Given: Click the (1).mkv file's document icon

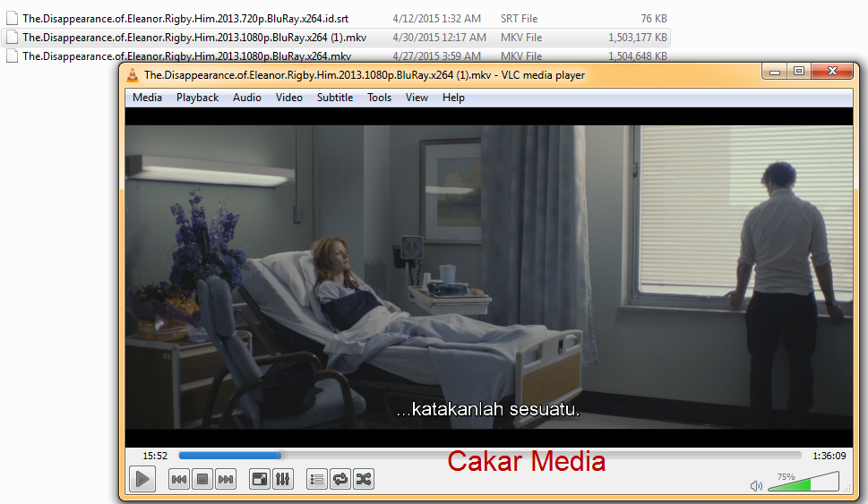Looking at the screenshot, I should pyautogui.click(x=12, y=37).
